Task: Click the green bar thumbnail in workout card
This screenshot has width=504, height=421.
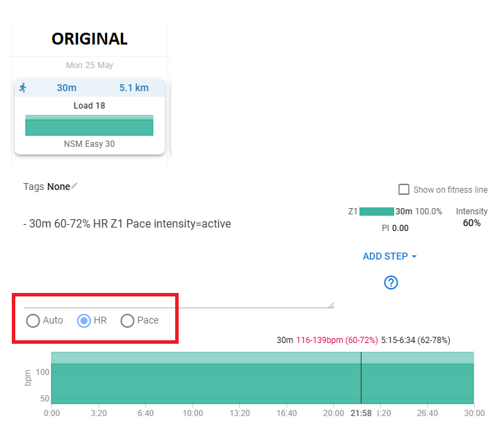Action: 89,125
